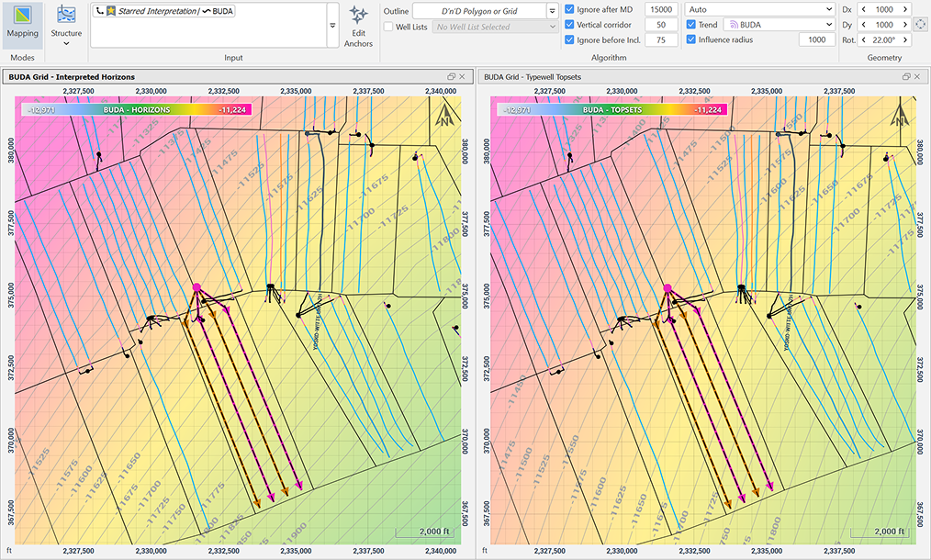Select BUDA Grid - Interpreted Horizons title tab
Image resolution: width=931 pixels, height=560 pixels.
72,76
